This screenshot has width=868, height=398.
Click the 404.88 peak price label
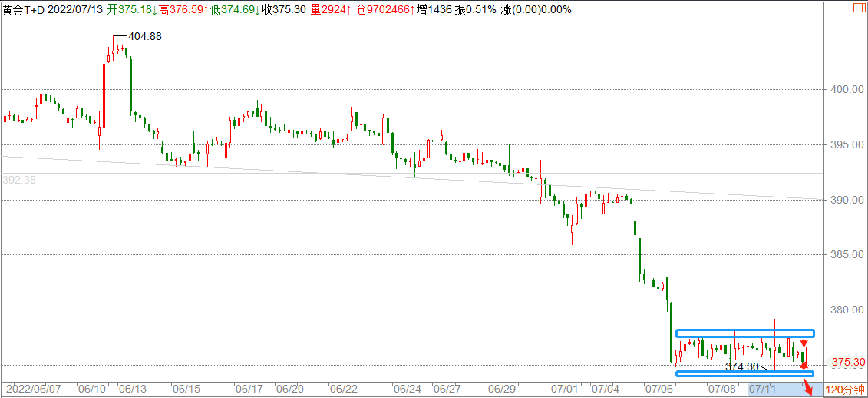(x=145, y=37)
